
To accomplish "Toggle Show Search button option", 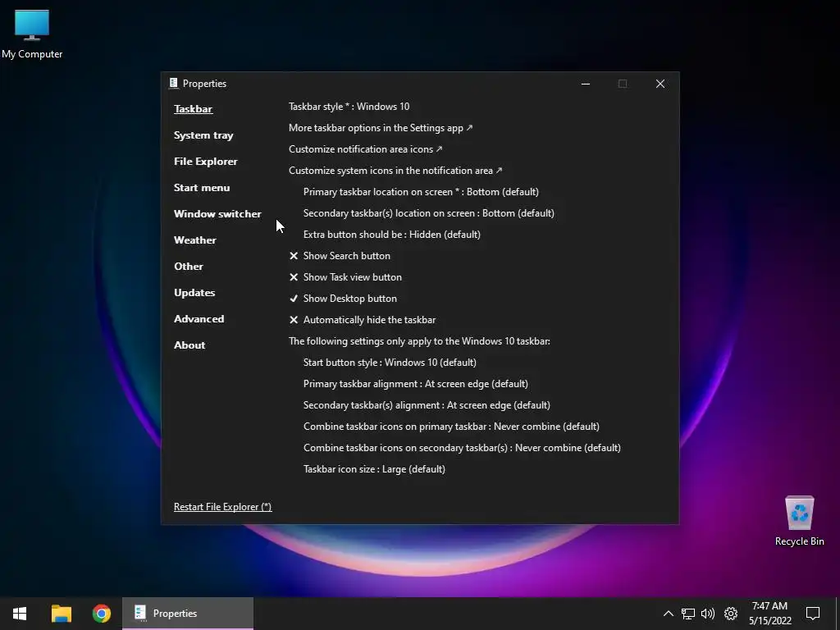I will click(340, 256).
